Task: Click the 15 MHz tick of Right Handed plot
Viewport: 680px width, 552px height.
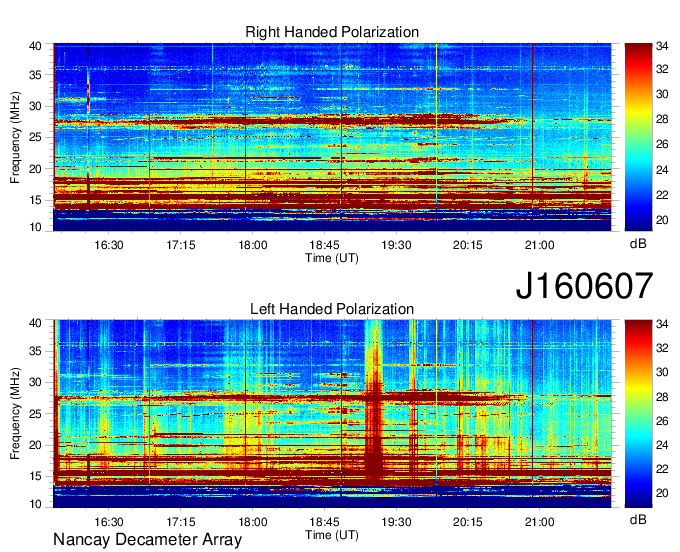Action: tap(36, 200)
